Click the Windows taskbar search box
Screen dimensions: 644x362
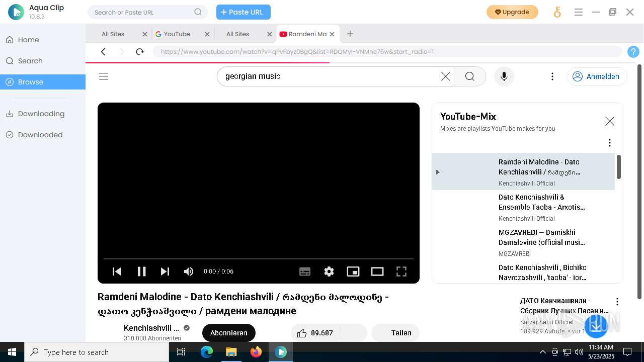(x=97, y=352)
